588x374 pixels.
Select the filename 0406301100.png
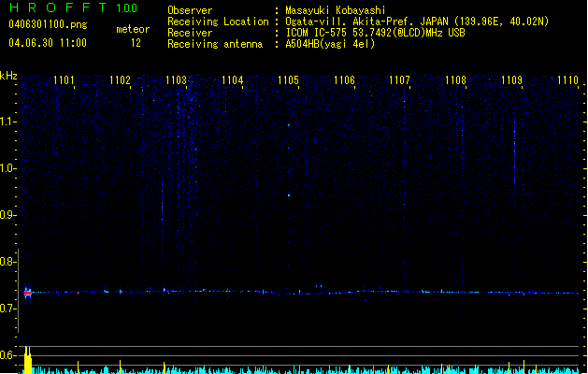click(48, 24)
